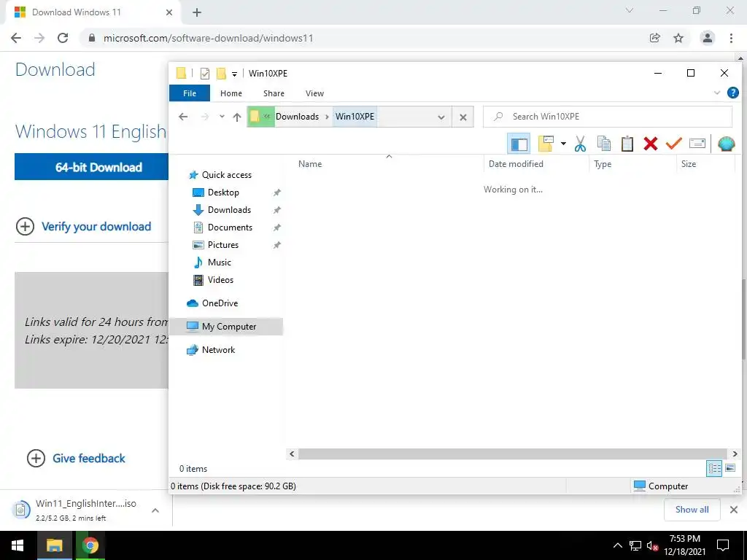The height and width of the screenshot is (560, 747).
Task: Open the Home ribbon tab
Action: point(231,93)
